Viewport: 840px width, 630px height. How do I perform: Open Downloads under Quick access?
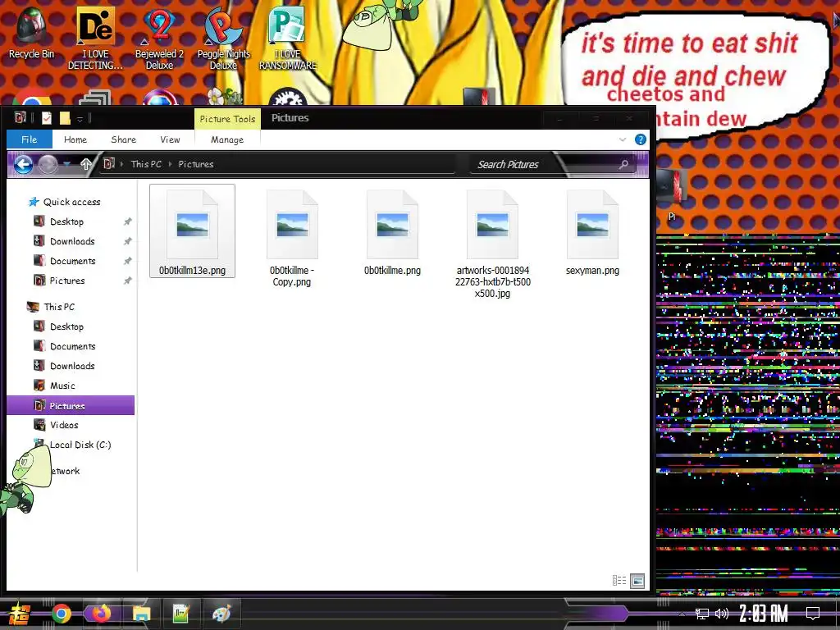coord(72,241)
